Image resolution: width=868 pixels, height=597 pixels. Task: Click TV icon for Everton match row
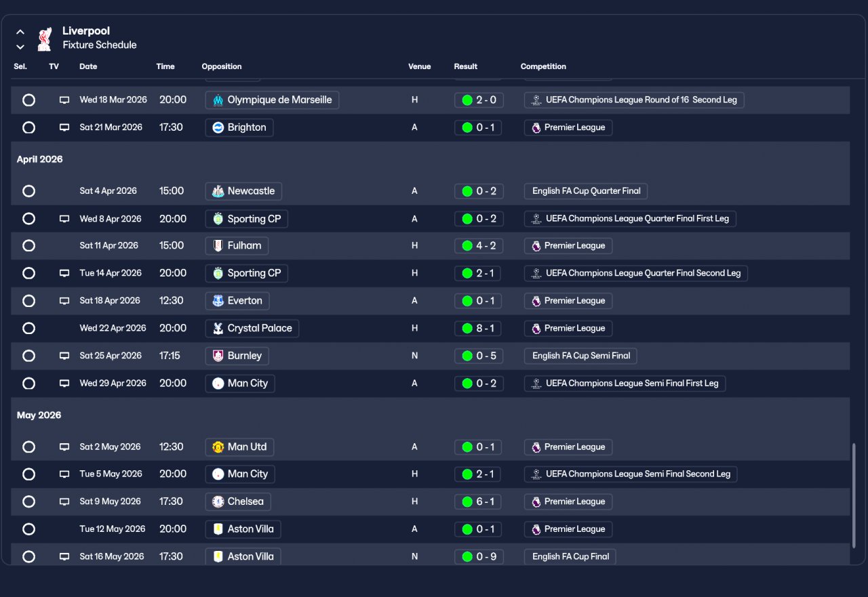(64, 301)
